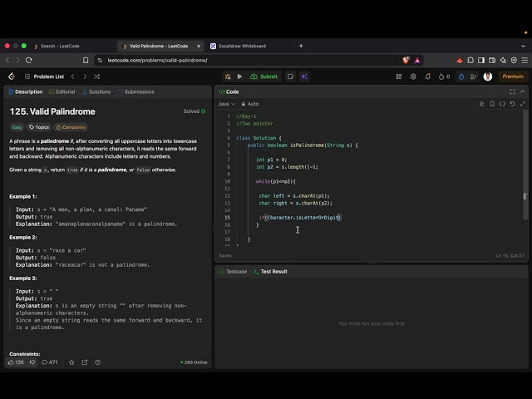This screenshot has width=532, height=399.
Task: Reload the page
Action: point(29,61)
